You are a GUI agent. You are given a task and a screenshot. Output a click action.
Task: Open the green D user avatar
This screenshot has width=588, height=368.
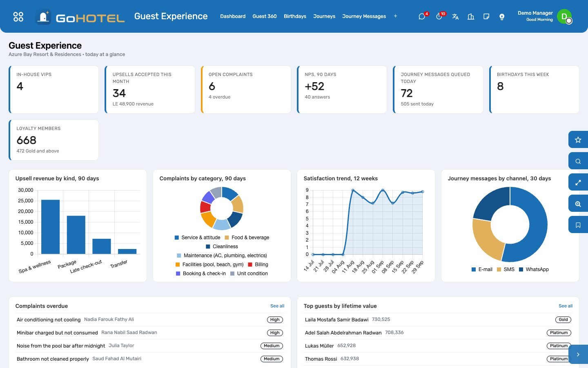tap(564, 16)
